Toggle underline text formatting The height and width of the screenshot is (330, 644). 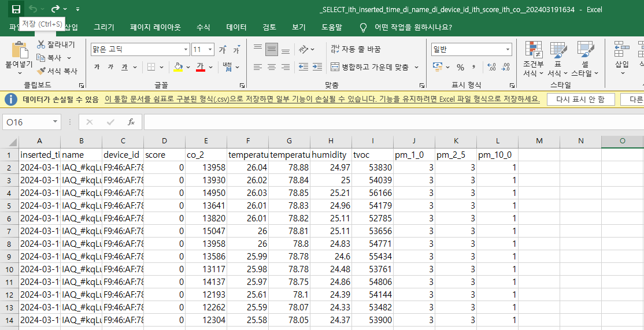click(x=125, y=68)
